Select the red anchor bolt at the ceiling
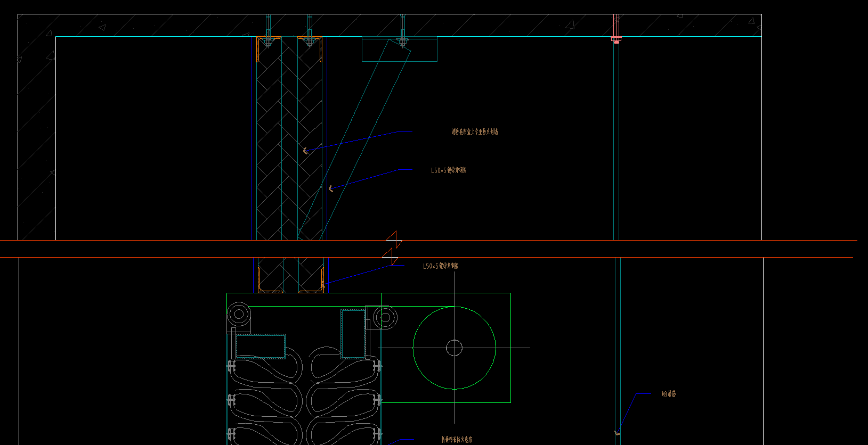The width and height of the screenshot is (868, 445). (616, 29)
